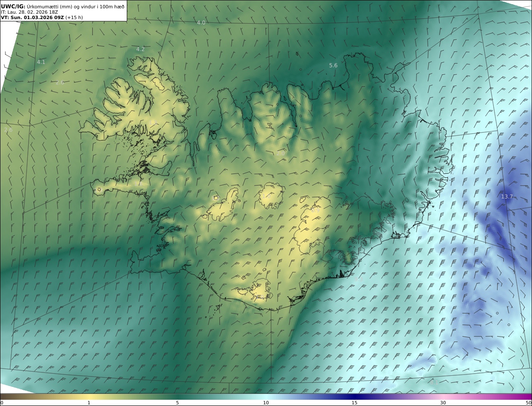
Task: Click the 0.9 value label over Vatnajökull glacier
Action: pos(315,210)
